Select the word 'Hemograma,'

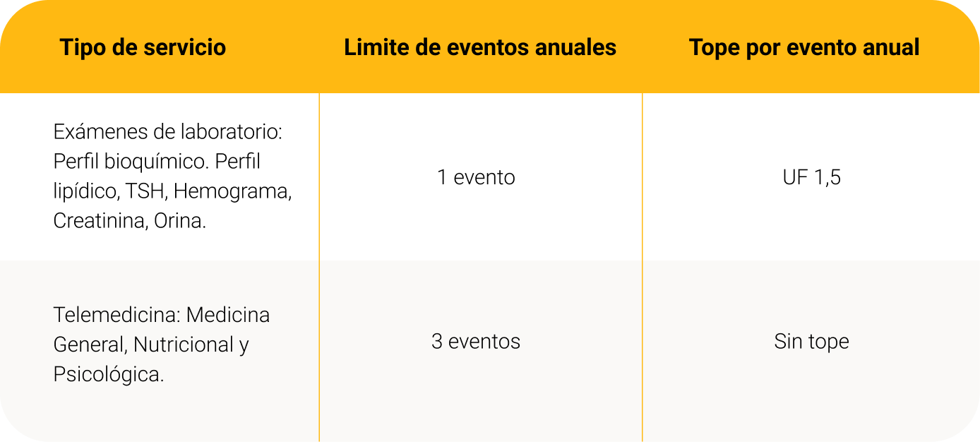point(233,191)
